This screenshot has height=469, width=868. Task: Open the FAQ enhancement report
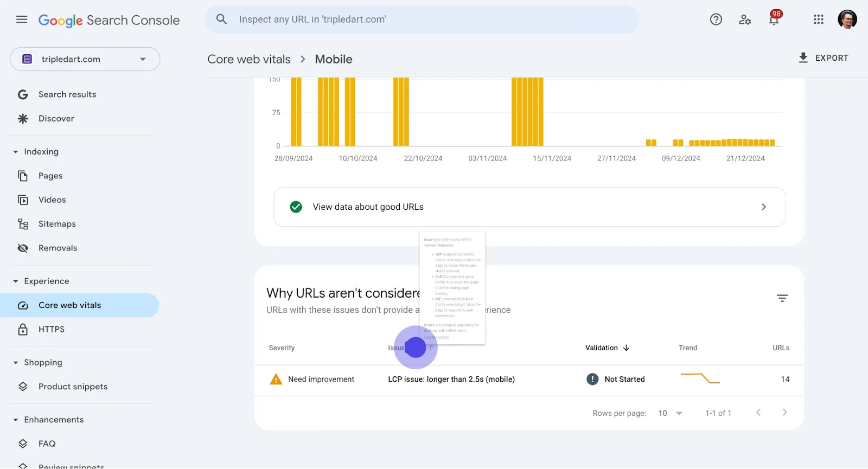[x=47, y=444]
